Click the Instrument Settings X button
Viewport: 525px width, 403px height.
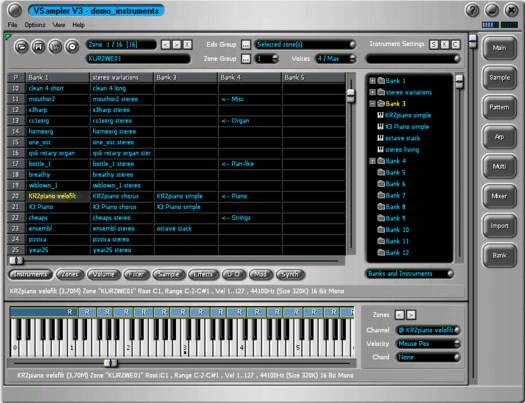point(445,45)
